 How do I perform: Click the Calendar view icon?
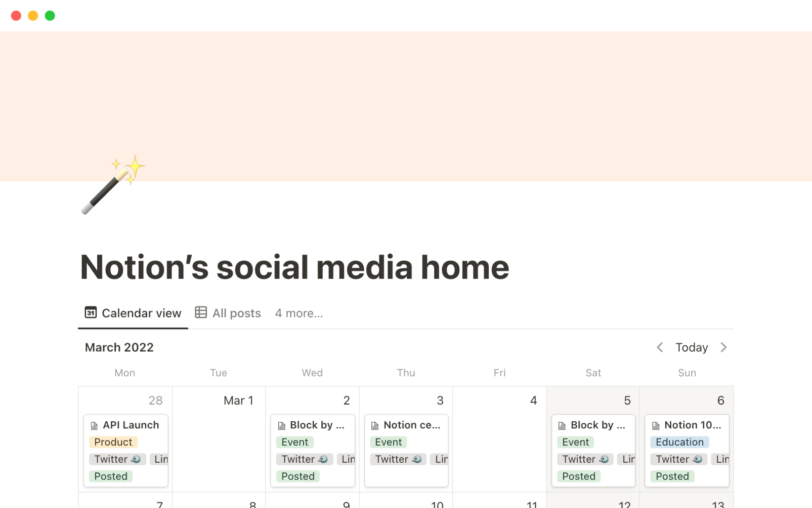pyautogui.click(x=91, y=312)
